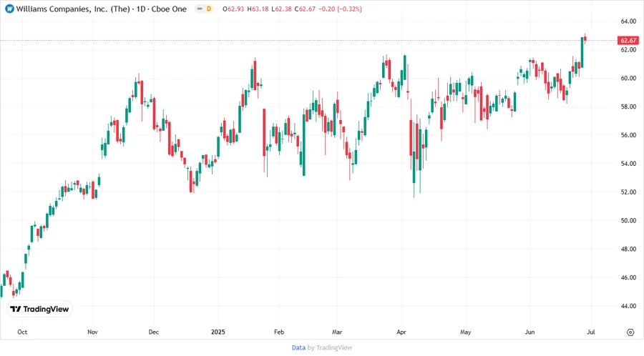Select the 60.00 price axis label

click(628, 78)
